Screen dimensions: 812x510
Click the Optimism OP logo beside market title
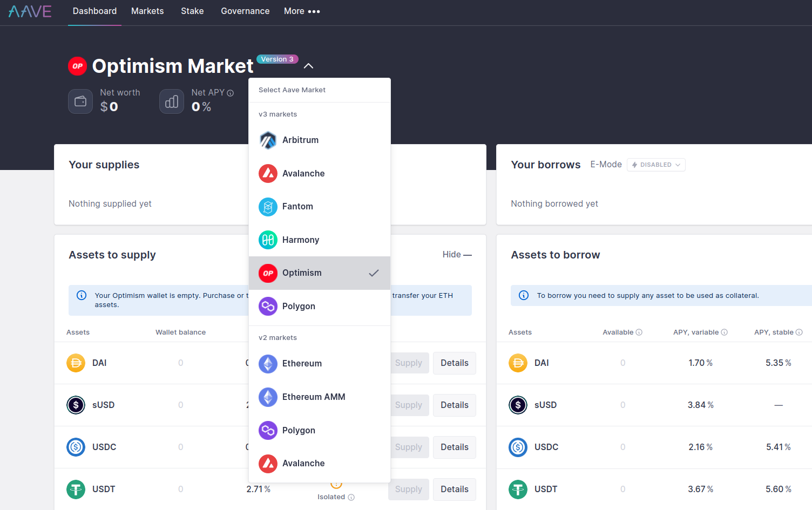(x=78, y=66)
